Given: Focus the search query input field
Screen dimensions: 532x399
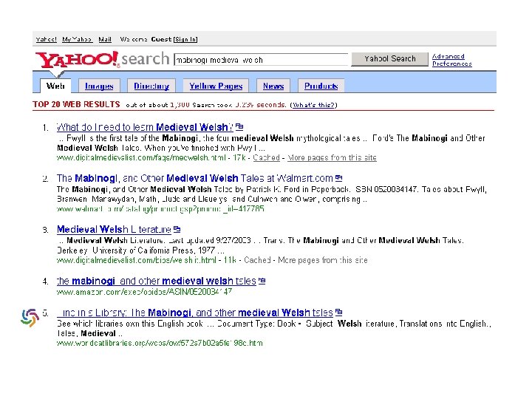Looking at the screenshot, I should coord(262,60).
